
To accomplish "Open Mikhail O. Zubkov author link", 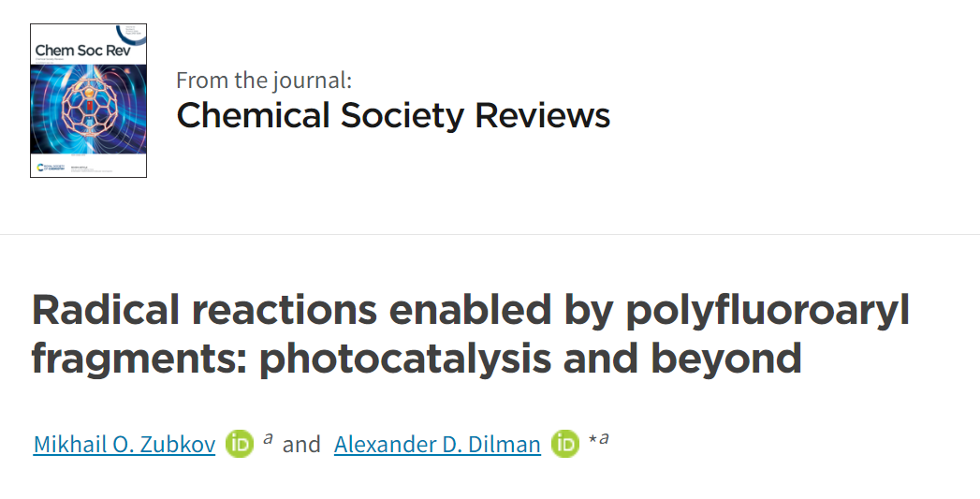I will pyautogui.click(x=124, y=445).
